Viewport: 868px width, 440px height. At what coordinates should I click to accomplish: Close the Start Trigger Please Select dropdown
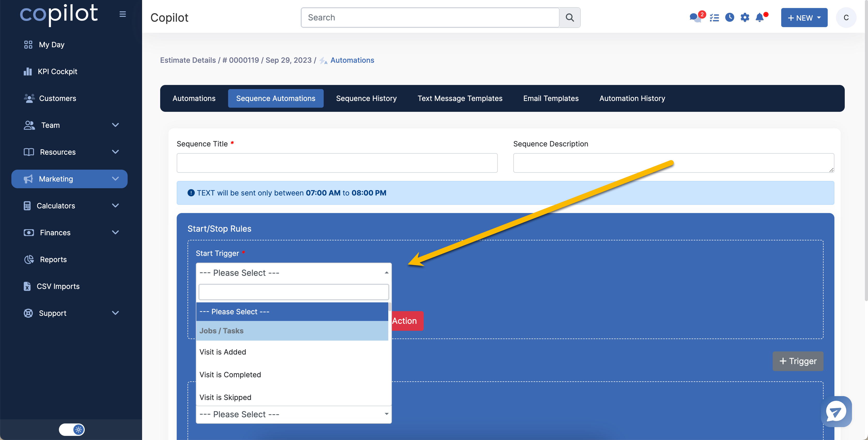click(x=293, y=273)
